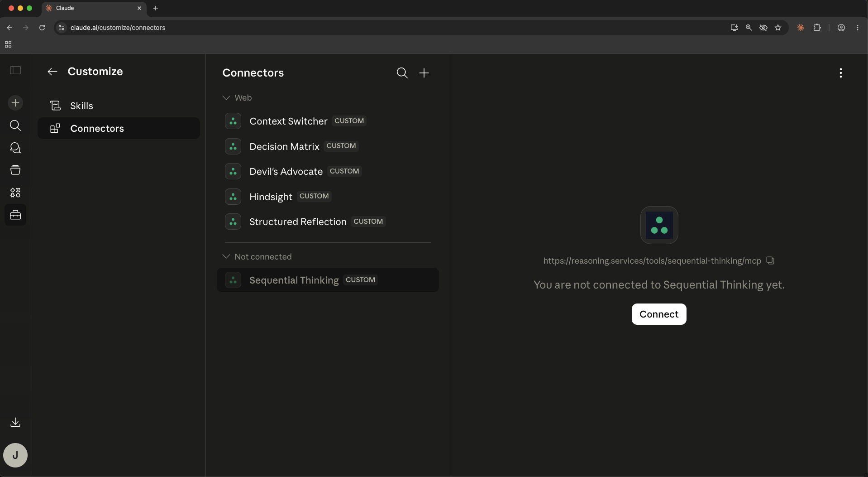Open search from the left sidebar

coord(15,125)
